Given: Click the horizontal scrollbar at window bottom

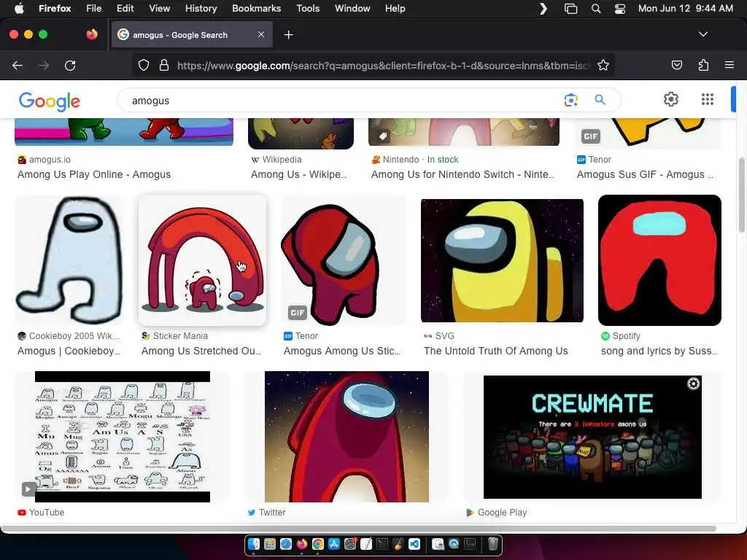Looking at the screenshot, I should pyautogui.click(x=359, y=529).
